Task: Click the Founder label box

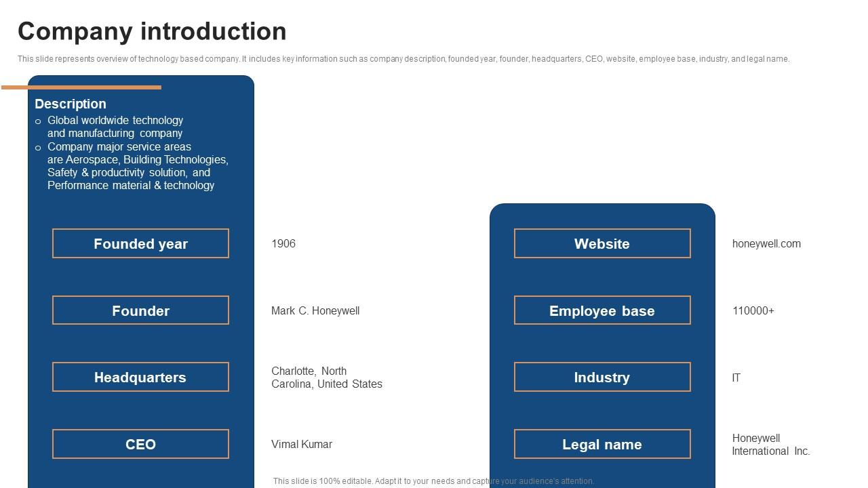Action: click(x=140, y=310)
